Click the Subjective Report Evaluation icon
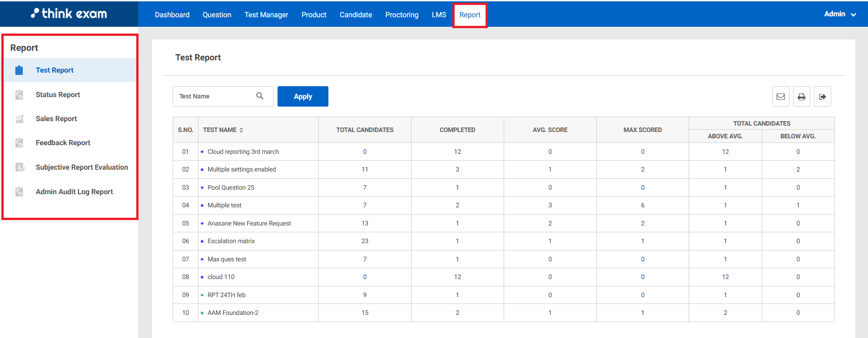 20,167
